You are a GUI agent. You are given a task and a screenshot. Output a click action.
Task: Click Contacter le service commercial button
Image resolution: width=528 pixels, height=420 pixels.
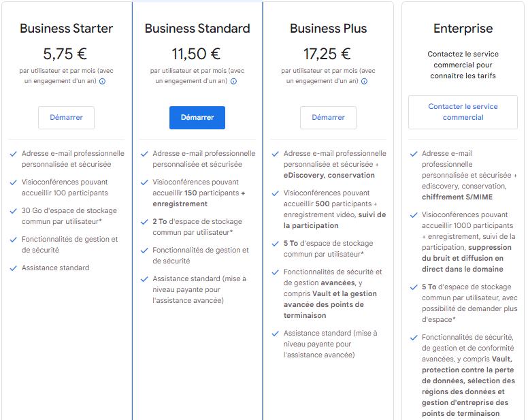pyautogui.click(x=463, y=112)
